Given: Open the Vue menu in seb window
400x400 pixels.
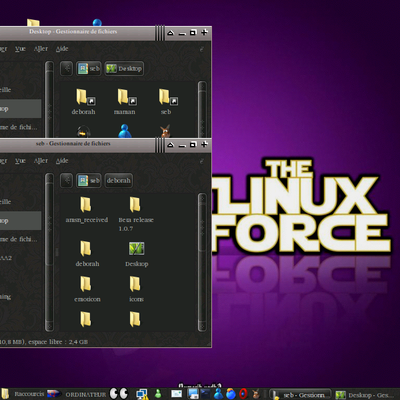Looking at the screenshot, I should click(x=20, y=161).
